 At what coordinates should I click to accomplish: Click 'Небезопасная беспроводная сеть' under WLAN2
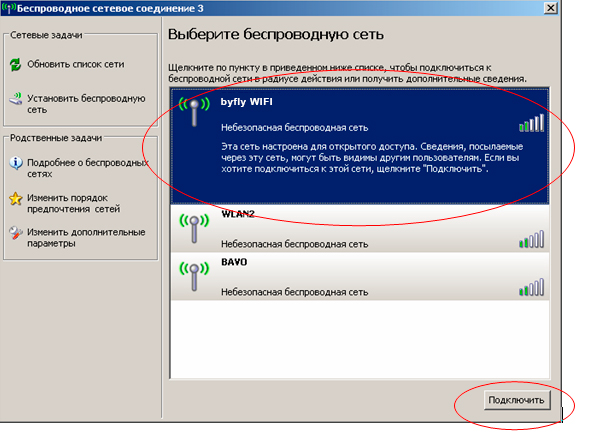pos(294,244)
